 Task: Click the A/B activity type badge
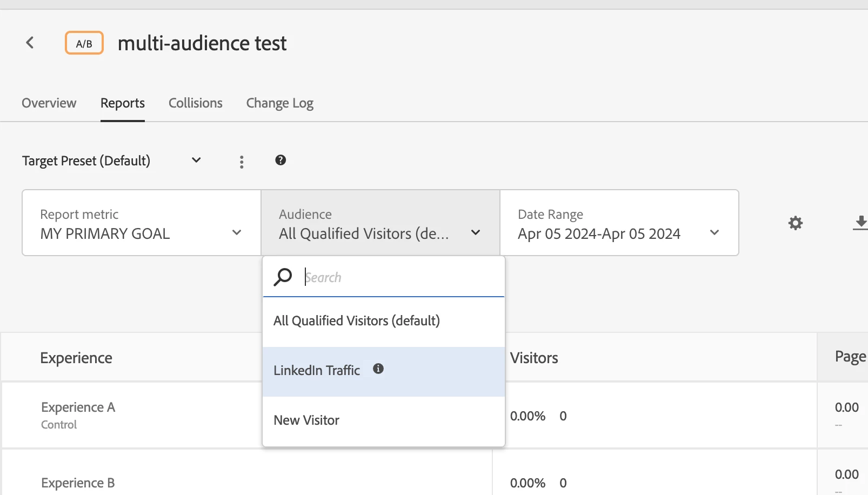(x=84, y=43)
